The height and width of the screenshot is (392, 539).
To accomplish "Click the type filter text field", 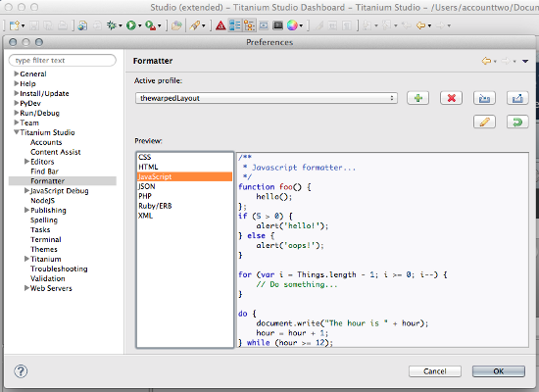I will point(62,60).
